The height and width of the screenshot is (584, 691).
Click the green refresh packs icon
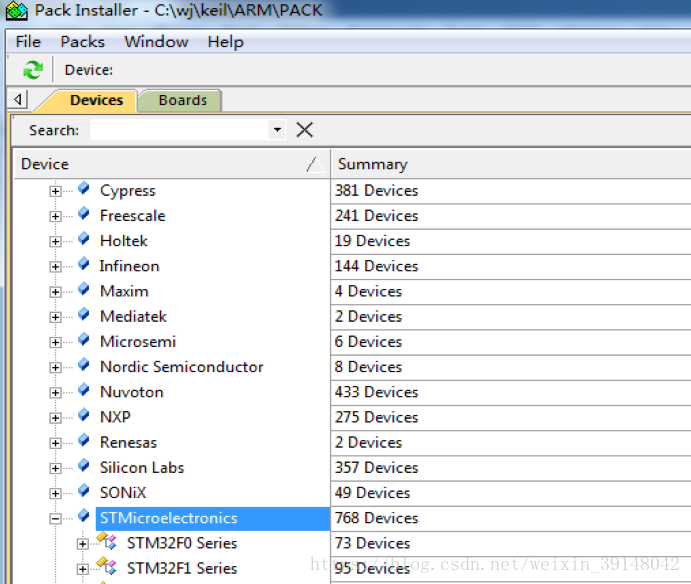coord(33,70)
